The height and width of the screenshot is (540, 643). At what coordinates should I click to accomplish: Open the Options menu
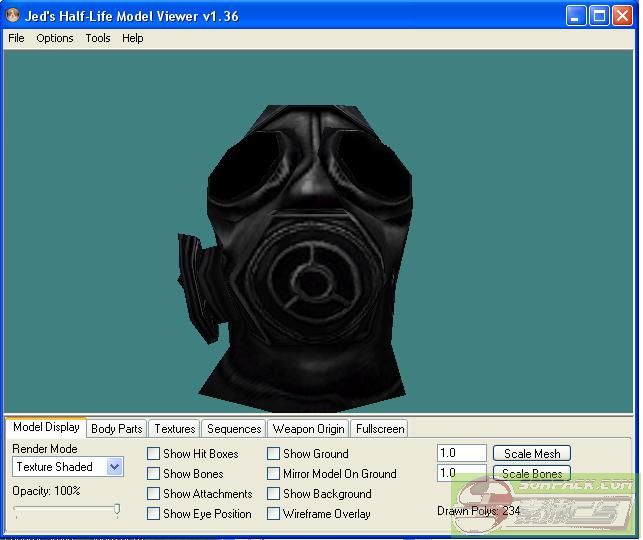tap(55, 38)
